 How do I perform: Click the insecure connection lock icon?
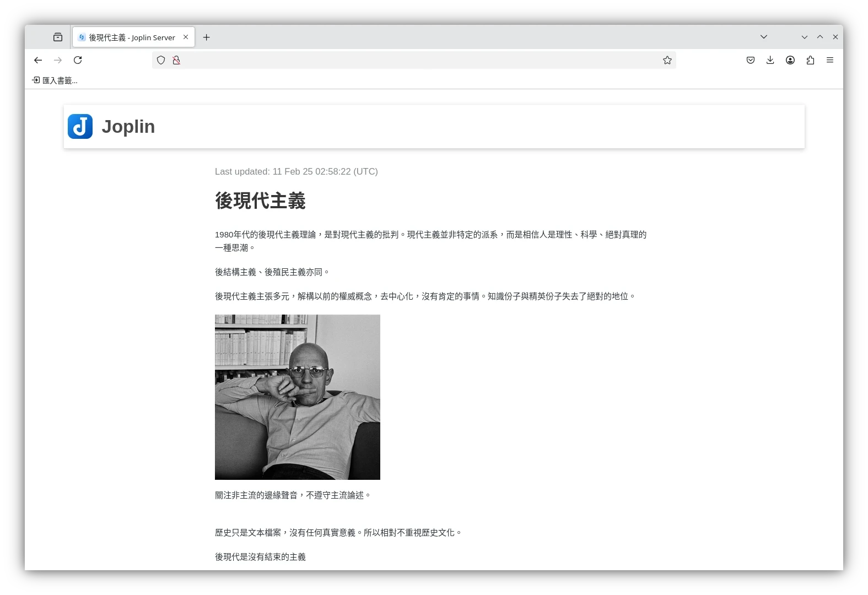pyautogui.click(x=176, y=60)
